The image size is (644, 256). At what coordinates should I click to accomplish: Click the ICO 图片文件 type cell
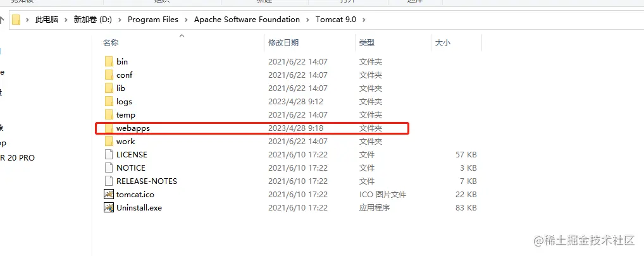tap(383, 195)
